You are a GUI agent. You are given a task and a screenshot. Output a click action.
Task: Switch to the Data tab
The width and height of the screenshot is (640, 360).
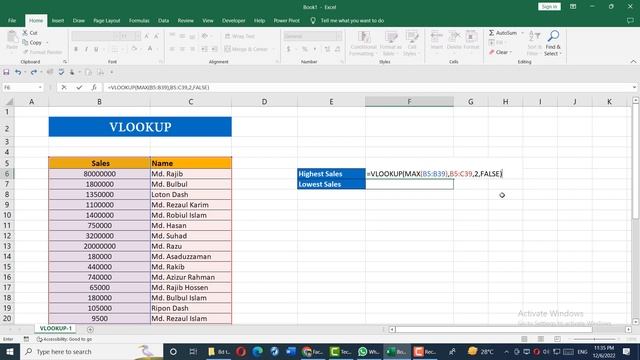[163, 20]
